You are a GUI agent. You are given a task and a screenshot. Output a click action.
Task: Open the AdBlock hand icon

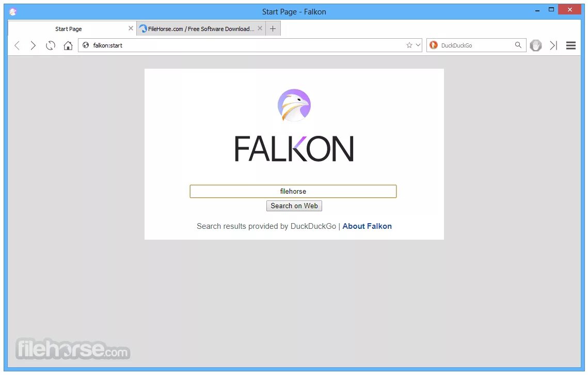tap(535, 45)
